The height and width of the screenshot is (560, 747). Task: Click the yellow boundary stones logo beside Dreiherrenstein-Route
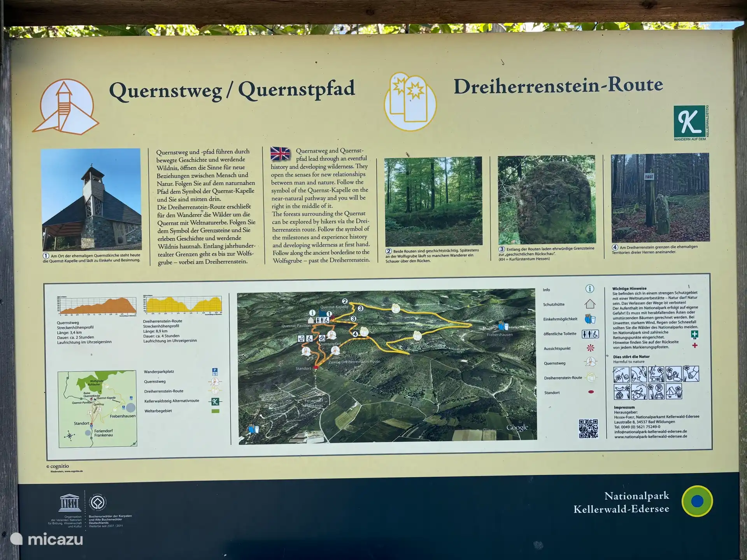[x=410, y=101]
